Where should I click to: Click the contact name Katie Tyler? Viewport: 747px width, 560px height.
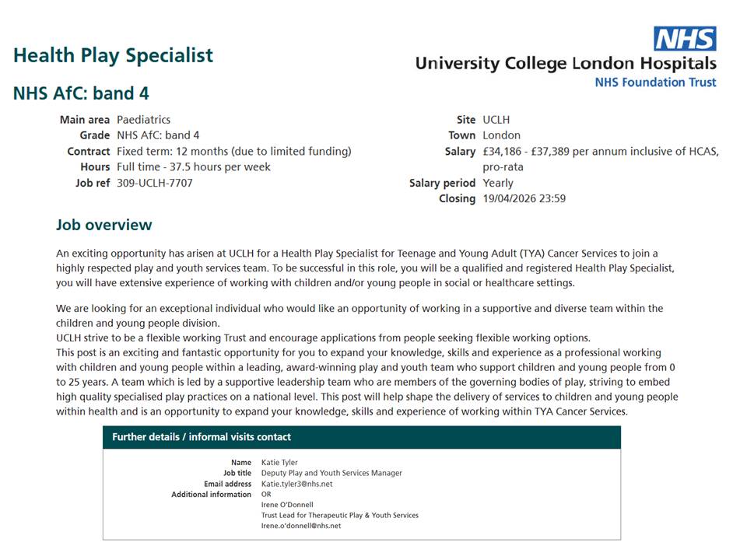pyautogui.click(x=279, y=463)
